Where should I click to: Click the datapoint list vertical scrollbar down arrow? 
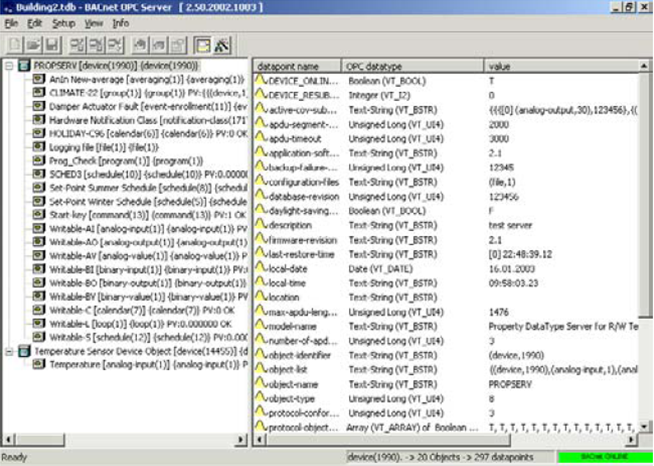point(647,425)
